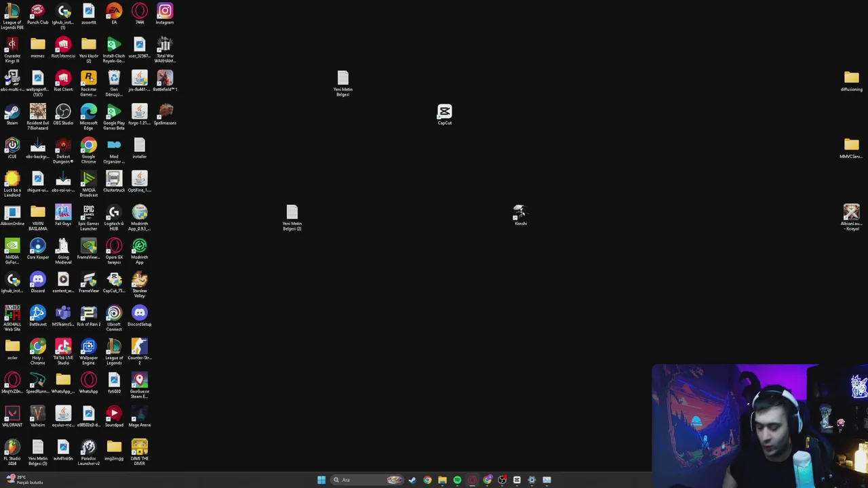Select the Going Medieval icon
Viewport: 868px width, 488px height.
pos(63,251)
